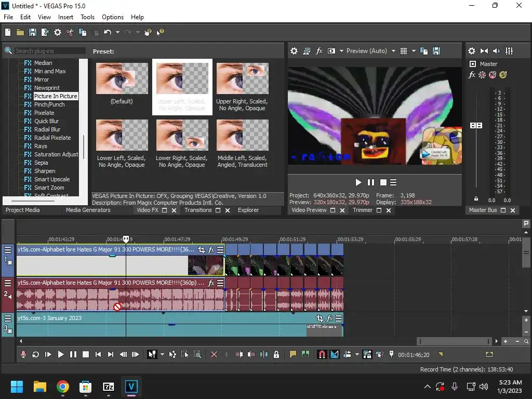The width and height of the screenshot is (532, 399).
Task: Open preview transport more options menu
Action: [393, 182]
